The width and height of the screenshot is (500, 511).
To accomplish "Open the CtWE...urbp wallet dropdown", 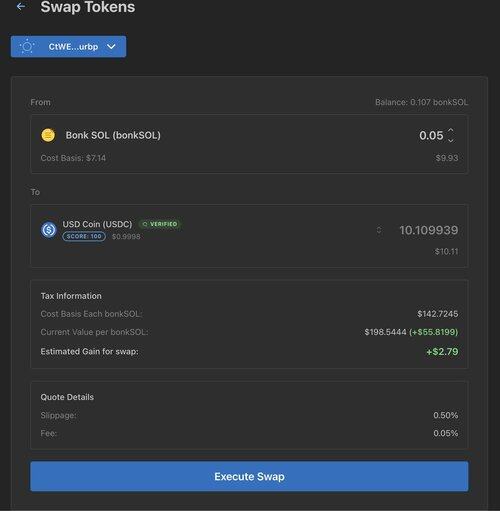I will 68,47.
